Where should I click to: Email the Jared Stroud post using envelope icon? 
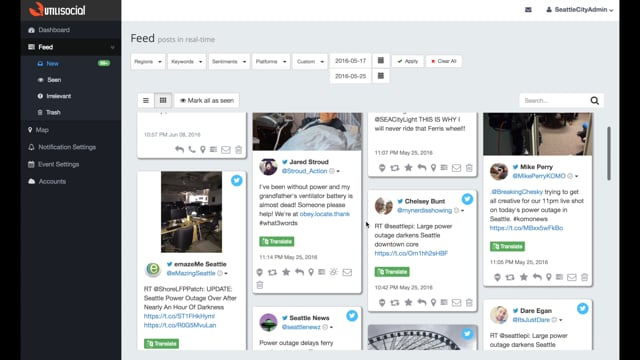click(x=347, y=272)
